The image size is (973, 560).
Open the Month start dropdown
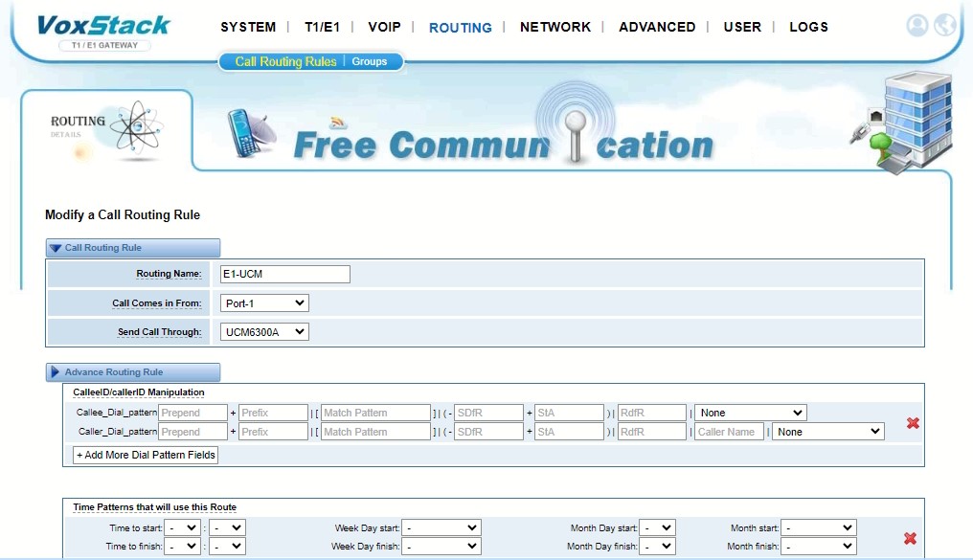coord(818,527)
